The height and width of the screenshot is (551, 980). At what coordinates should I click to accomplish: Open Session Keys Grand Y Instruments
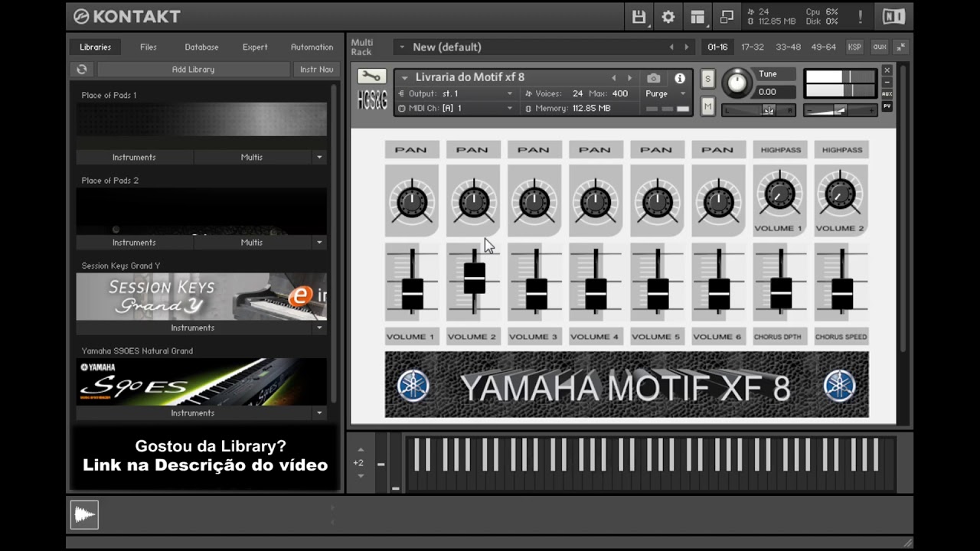pos(193,328)
